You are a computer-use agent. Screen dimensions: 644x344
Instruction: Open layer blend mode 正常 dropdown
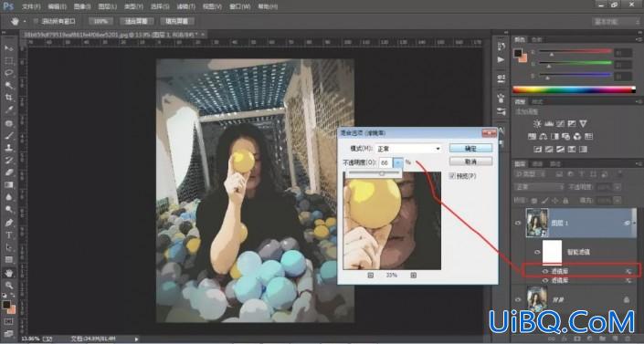(539, 187)
